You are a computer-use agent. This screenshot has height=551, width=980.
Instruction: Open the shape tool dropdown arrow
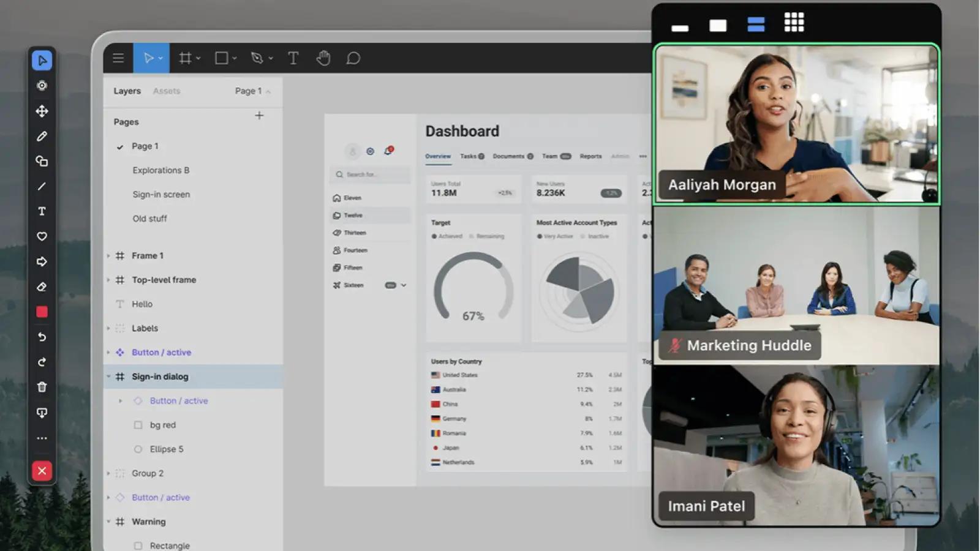click(x=235, y=59)
